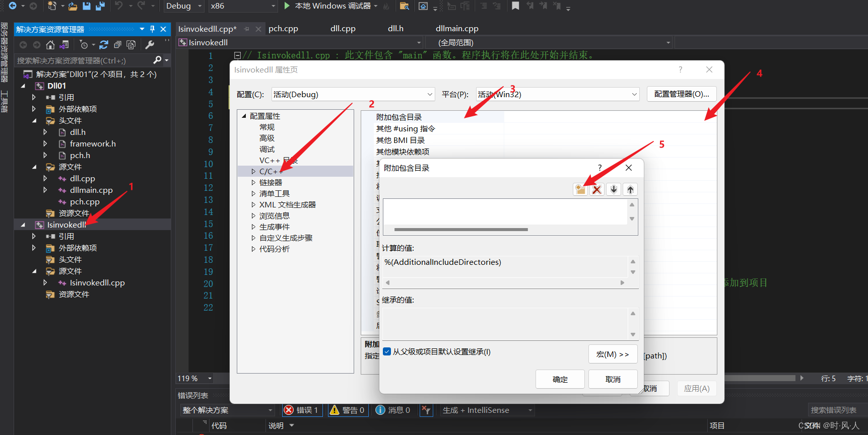Click Solution Explorer sync refresh icon
868x435 pixels.
104,45
